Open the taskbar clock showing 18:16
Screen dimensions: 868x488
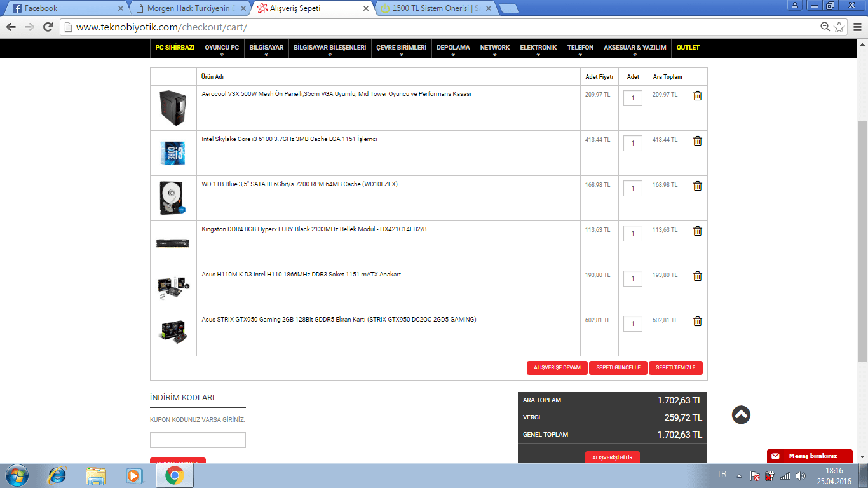tap(834, 476)
